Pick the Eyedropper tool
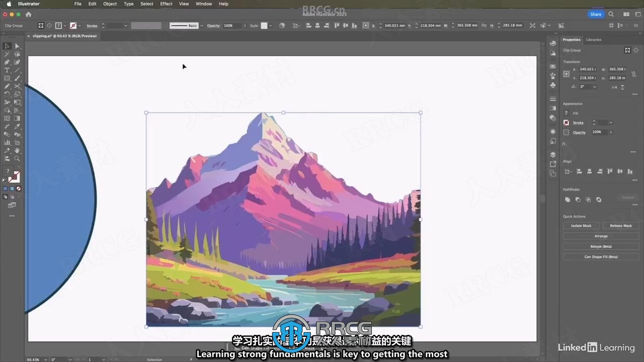The height and width of the screenshot is (362, 644). pyautogui.click(x=17, y=127)
